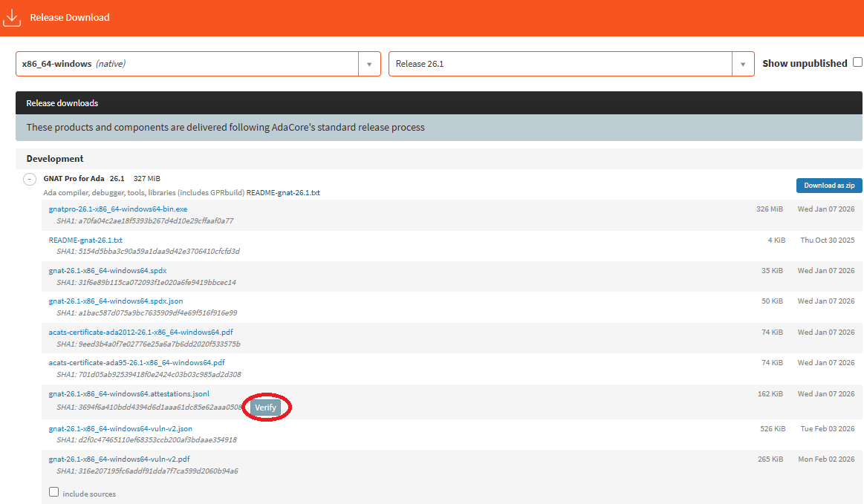Open the x86_64-windows platform dropdown

pyautogui.click(x=368, y=64)
